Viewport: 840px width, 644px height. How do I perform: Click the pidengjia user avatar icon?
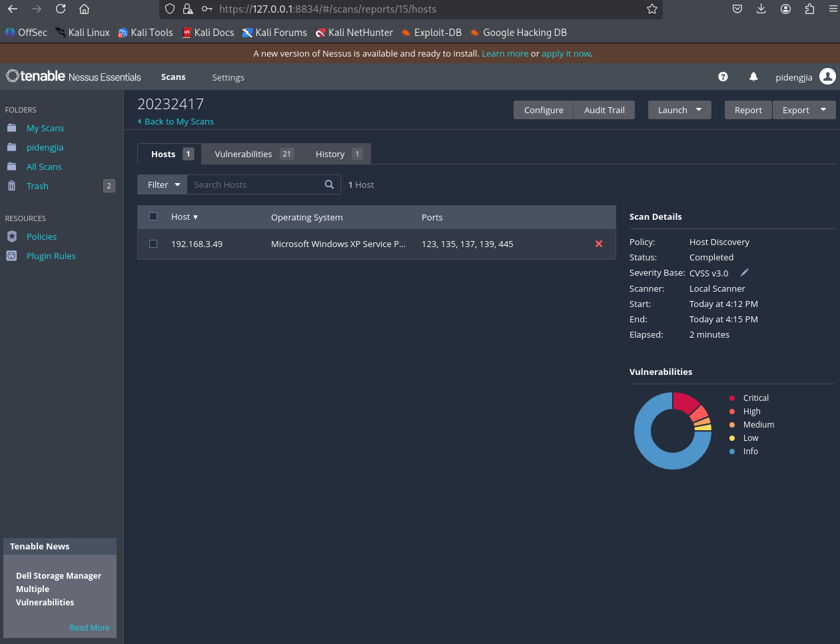[x=827, y=77]
